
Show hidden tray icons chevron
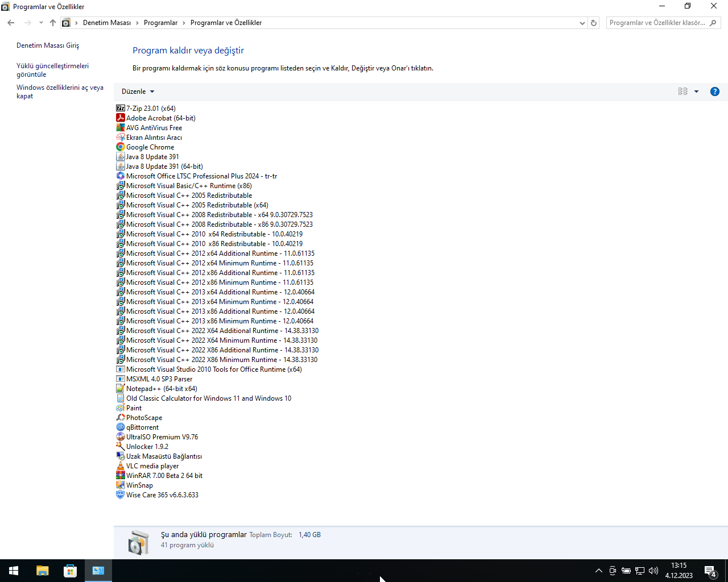[598, 571]
